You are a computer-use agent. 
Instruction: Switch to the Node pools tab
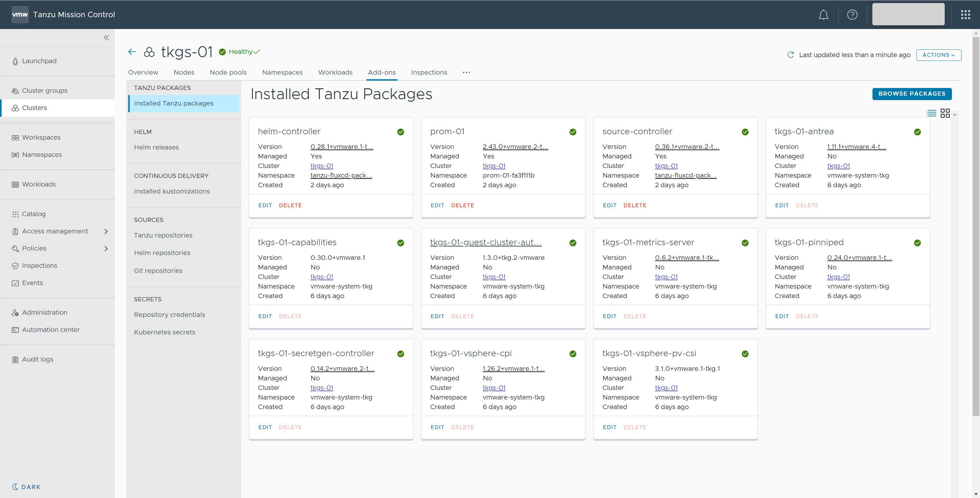(x=228, y=72)
